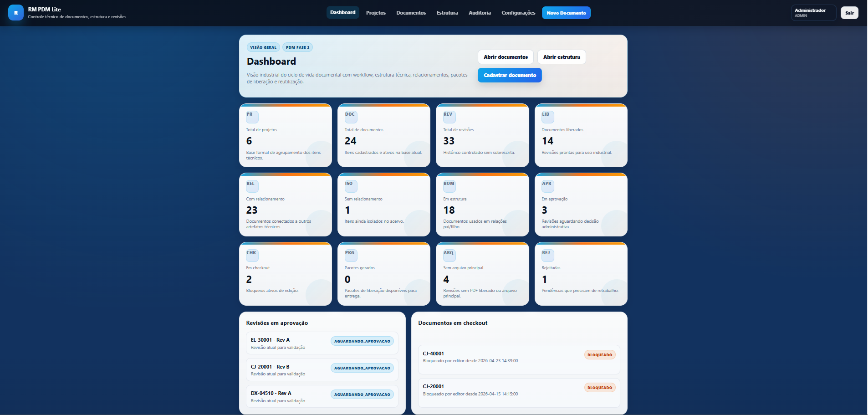Click the Total de projetos value 6
This screenshot has width=868, height=415.
[249, 141]
